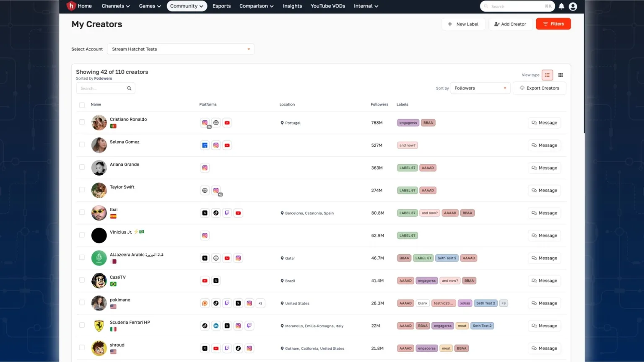The width and height of the screenshot is (644, 362).
Task: Expand the Channels menu
Action: 115,6
